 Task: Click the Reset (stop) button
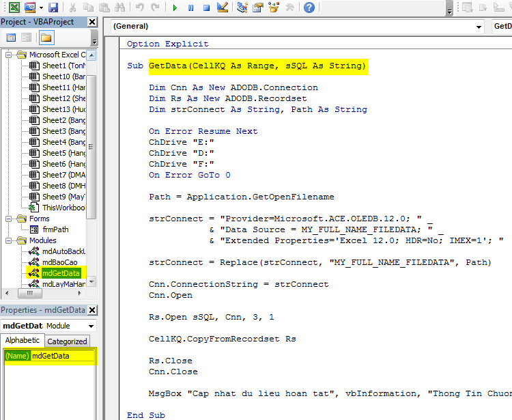[x=205, y=8]
